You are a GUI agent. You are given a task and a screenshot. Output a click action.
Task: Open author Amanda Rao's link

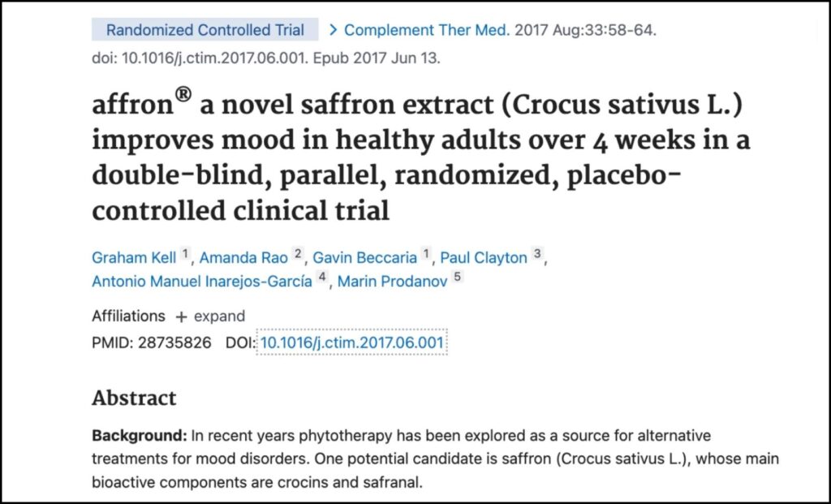(x=243, y=257)
